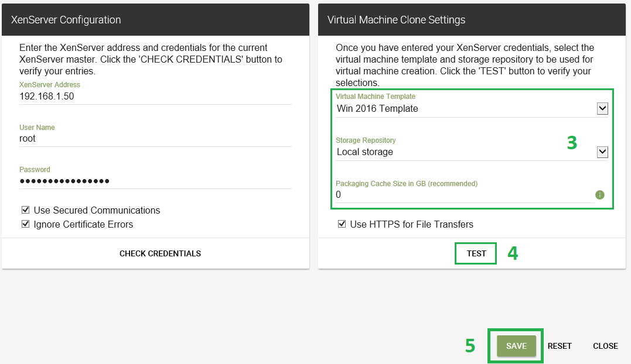Click the XenServer Configuration panel header
The width and height of the screenshot is (631, 364).
click(155, 20)
